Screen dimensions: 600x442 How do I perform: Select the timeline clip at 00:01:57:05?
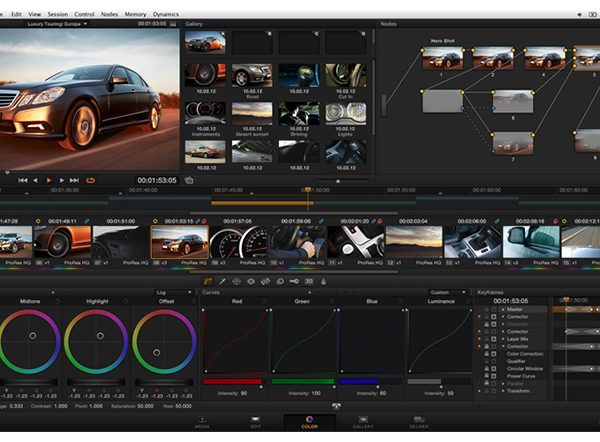coord(239,242)
